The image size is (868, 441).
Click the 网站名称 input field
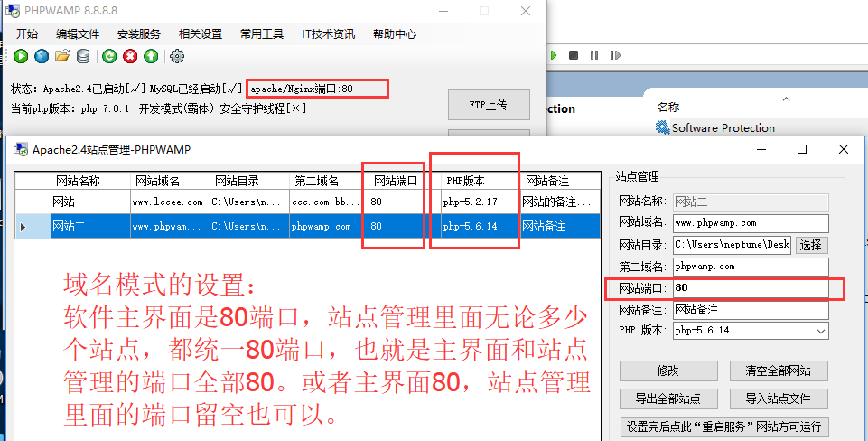tap(751, 202)
